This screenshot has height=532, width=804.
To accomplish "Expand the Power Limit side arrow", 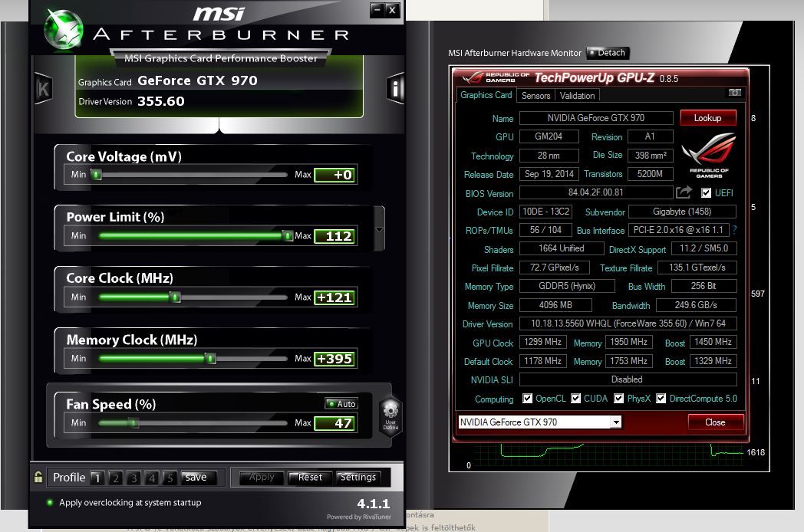I will pos(380,229).
